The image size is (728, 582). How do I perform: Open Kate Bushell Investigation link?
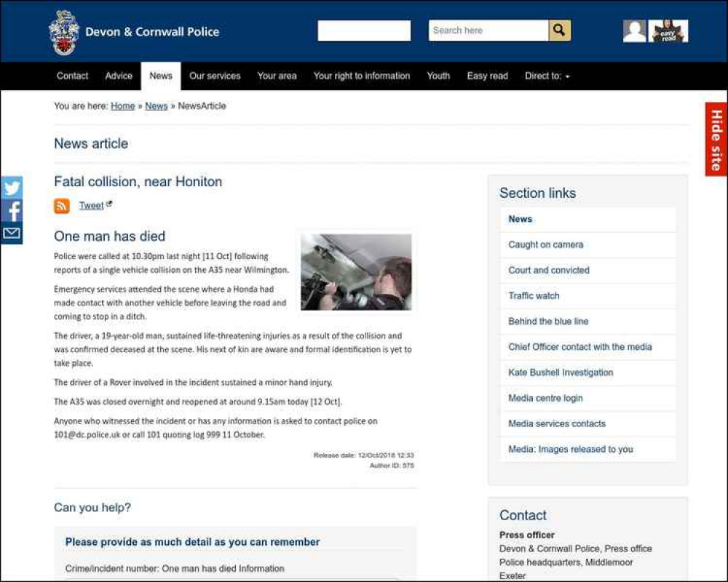pos(587,372)
